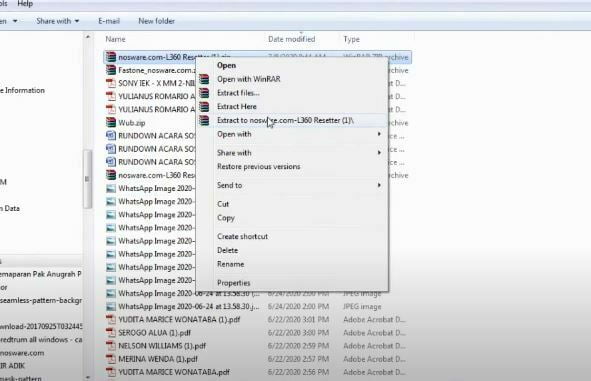Click WinRAR icon beside Open with WinRAR
The width and height of the screenshot is (591, 381).
204,79
